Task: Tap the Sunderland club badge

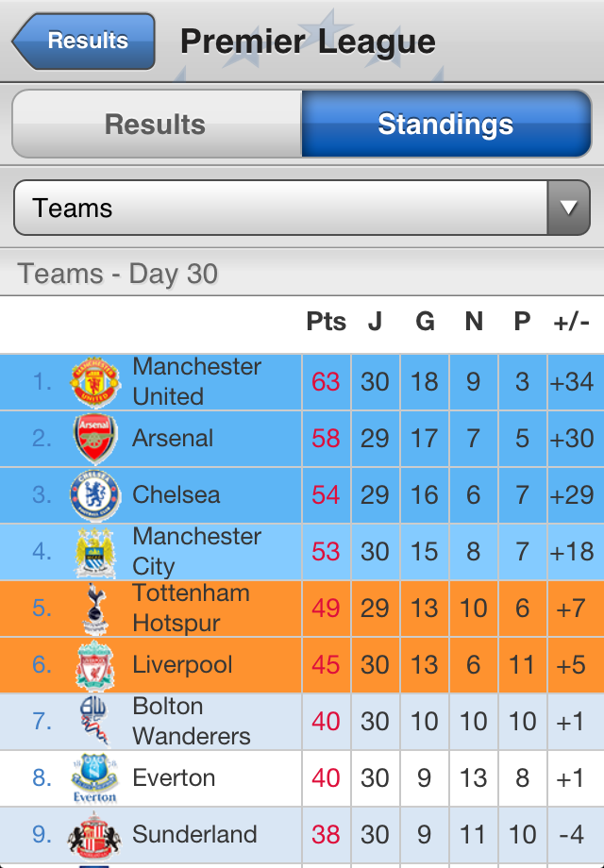Action: pos(96,835)
